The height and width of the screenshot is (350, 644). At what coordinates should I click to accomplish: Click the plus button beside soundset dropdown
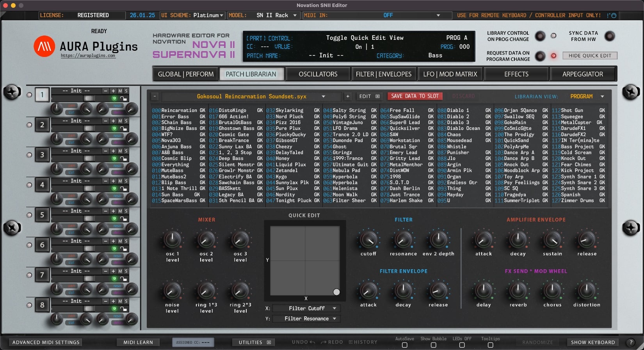click(x=347, y=96)
